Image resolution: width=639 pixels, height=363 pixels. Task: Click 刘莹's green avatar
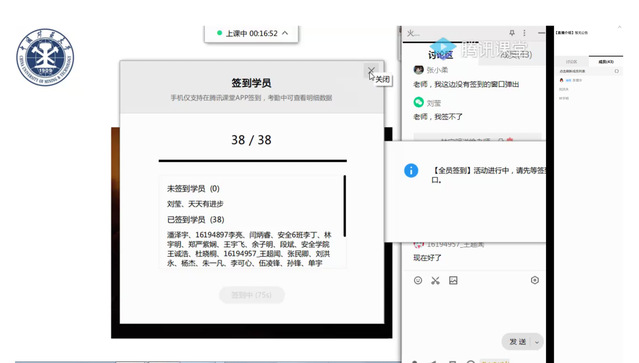click(418, 102)
